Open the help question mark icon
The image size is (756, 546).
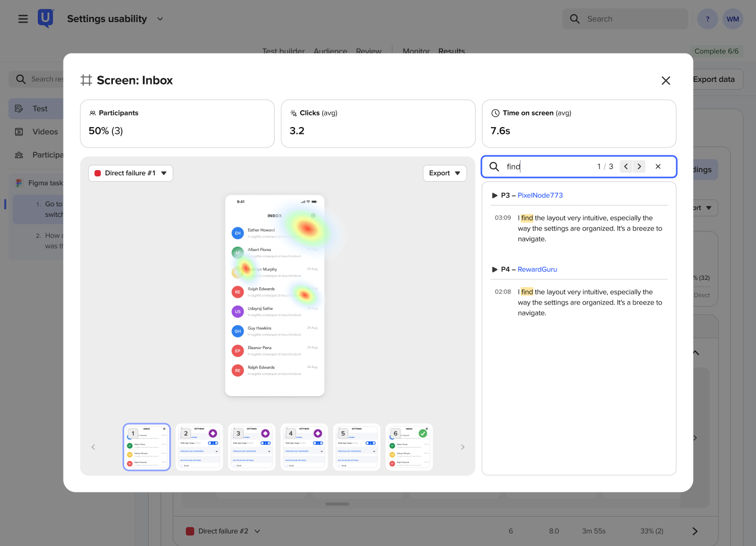point(708,19)
